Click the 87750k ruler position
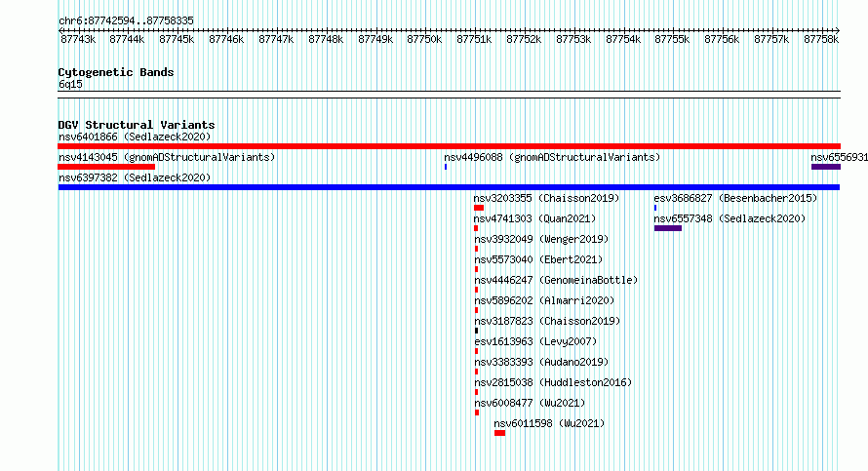This screenshot has height=471, width=868. point(424,39)
